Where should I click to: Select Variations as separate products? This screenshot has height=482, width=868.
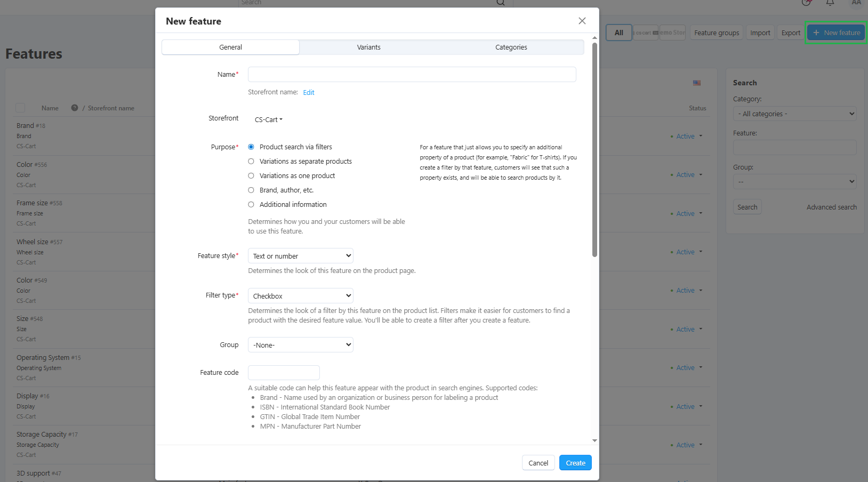251,162
